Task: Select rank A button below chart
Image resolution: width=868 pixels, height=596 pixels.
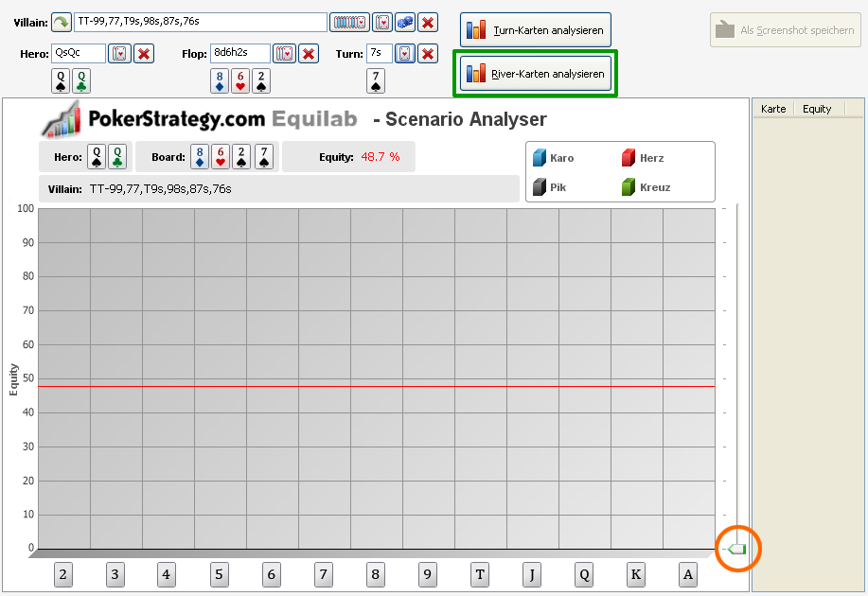Action: click(688, 574)
